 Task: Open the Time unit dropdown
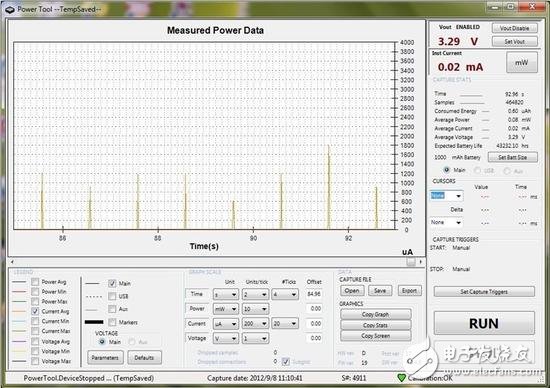[226, 294]
